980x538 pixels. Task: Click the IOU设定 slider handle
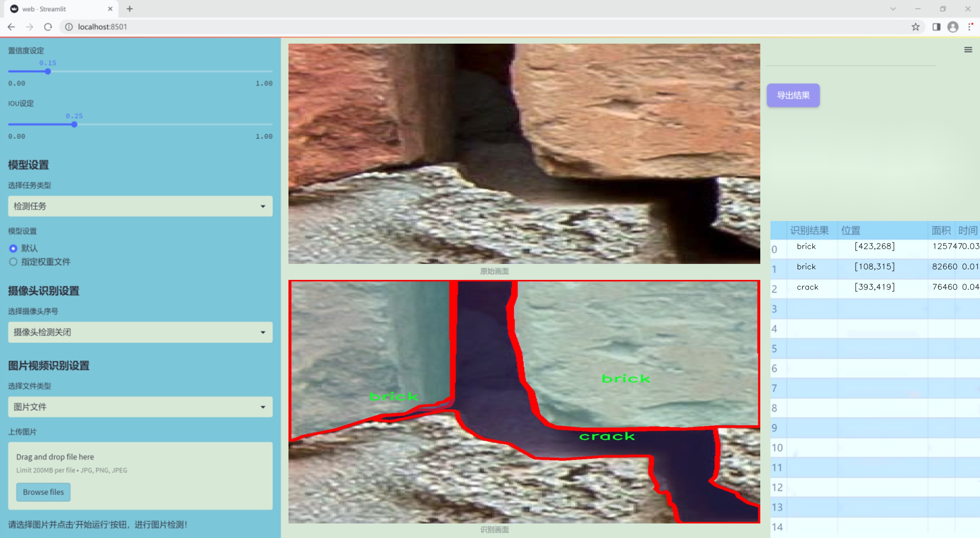[x=74, y=124]
